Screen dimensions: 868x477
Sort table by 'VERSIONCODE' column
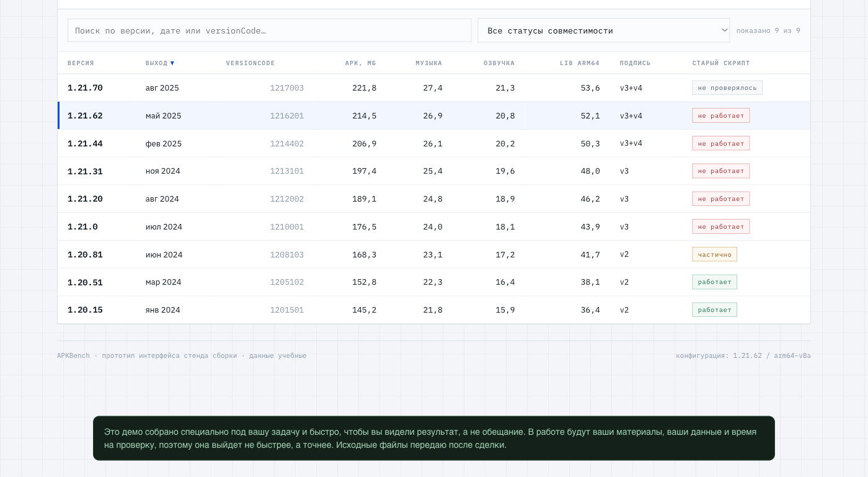point(250,63)
